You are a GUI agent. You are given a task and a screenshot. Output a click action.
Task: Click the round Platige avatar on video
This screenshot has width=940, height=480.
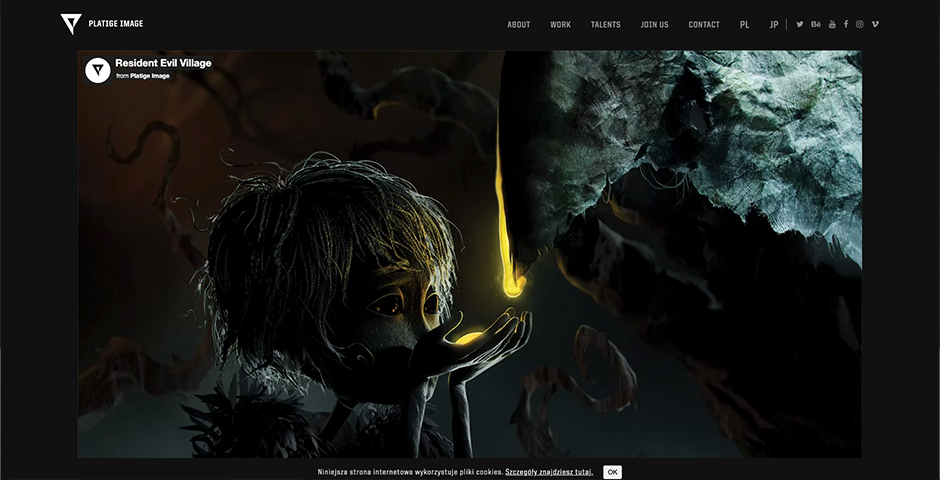click(98, 70)
